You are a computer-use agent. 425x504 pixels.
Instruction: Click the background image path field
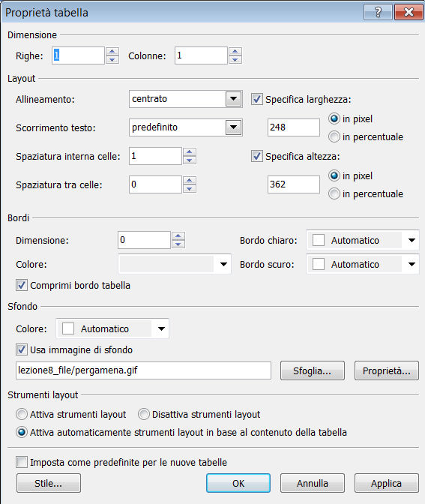tap(143, 370)
